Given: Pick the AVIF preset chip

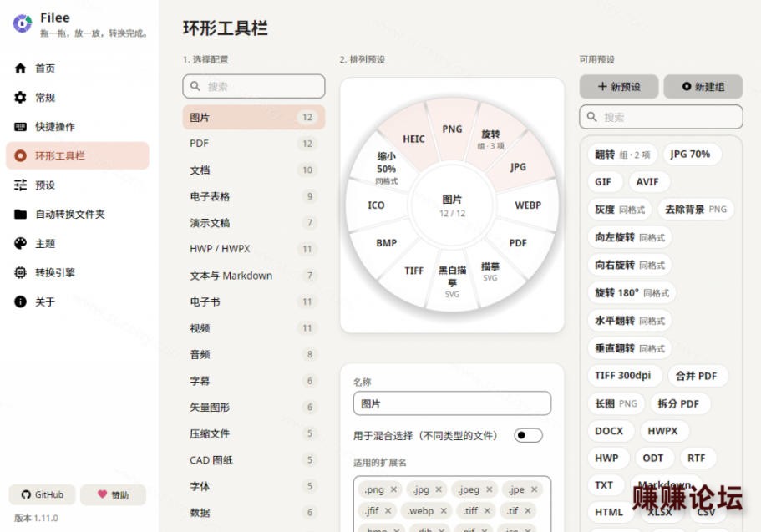Looking at the screenshot, I should [647, 182].
